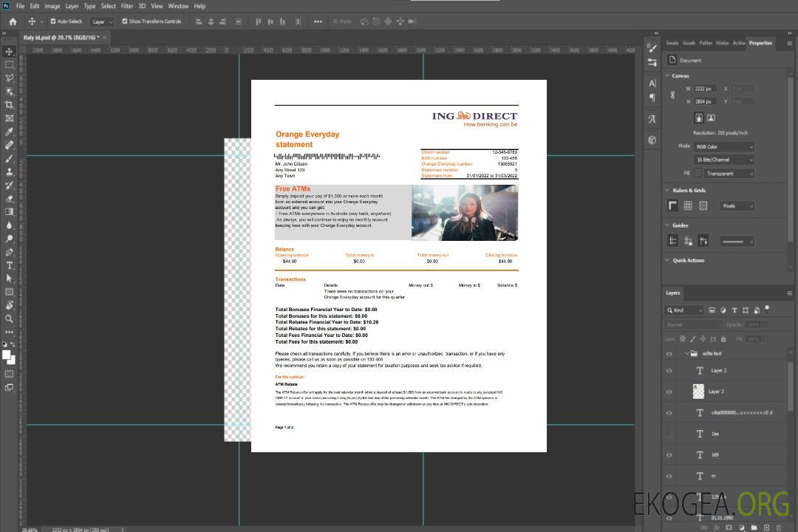Hide the 'edite text' group eye icon
This screenshot has width=798, height=532.
[669, 354]
